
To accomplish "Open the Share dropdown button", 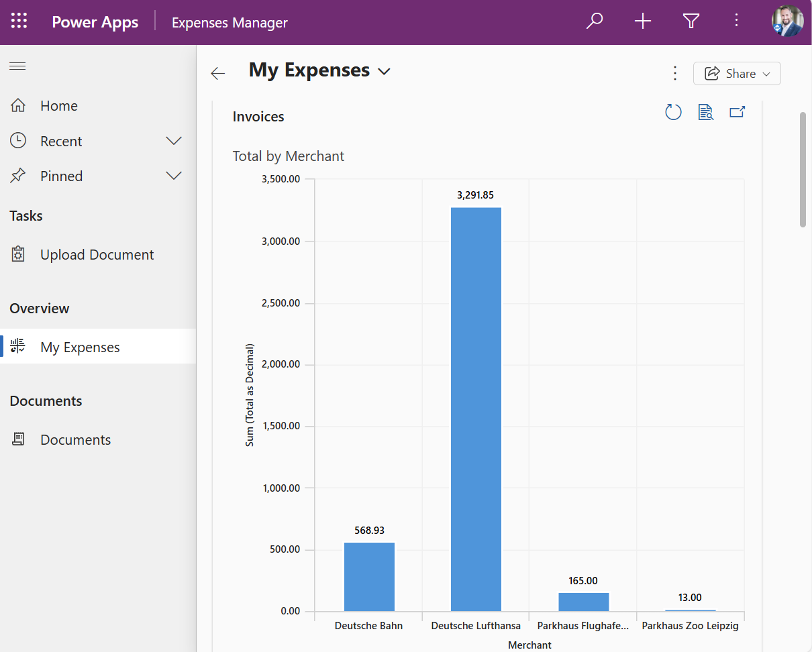I will click(737, 74).
